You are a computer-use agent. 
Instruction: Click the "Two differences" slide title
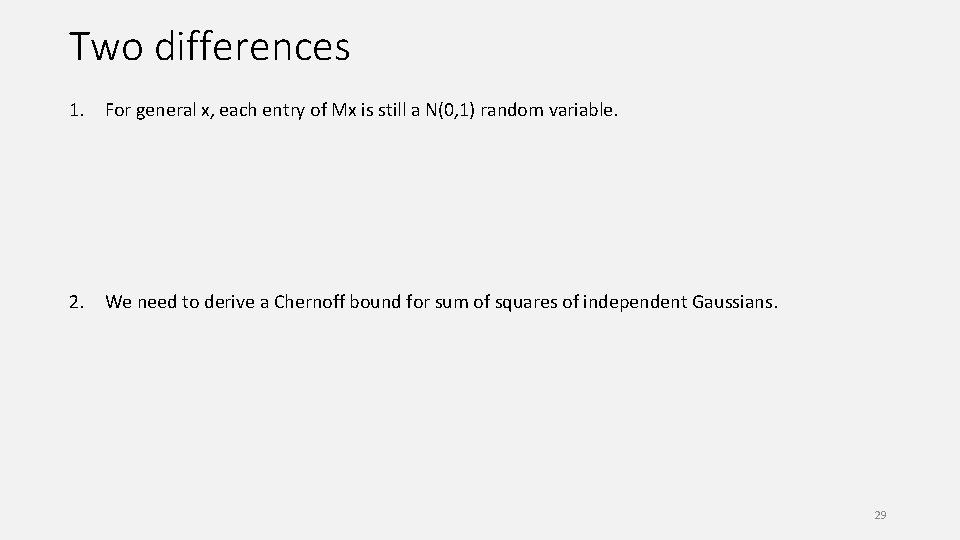pyautogui.click(x=210, y=46)
